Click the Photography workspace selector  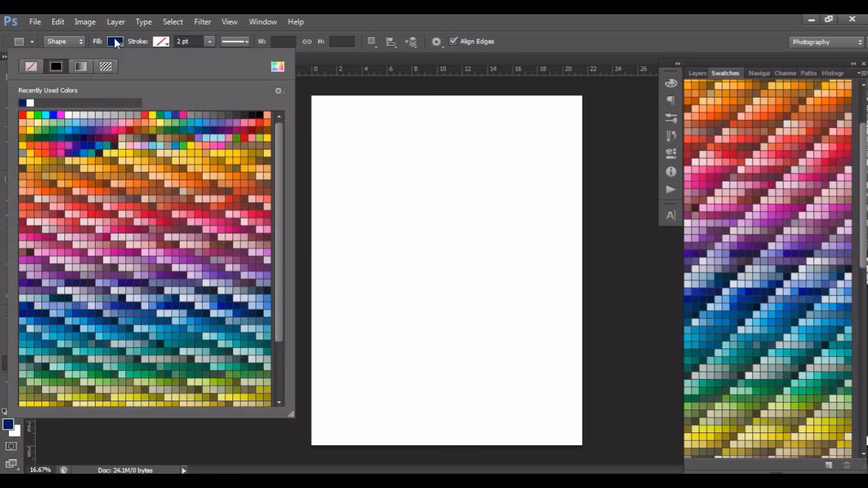point(825,41)
